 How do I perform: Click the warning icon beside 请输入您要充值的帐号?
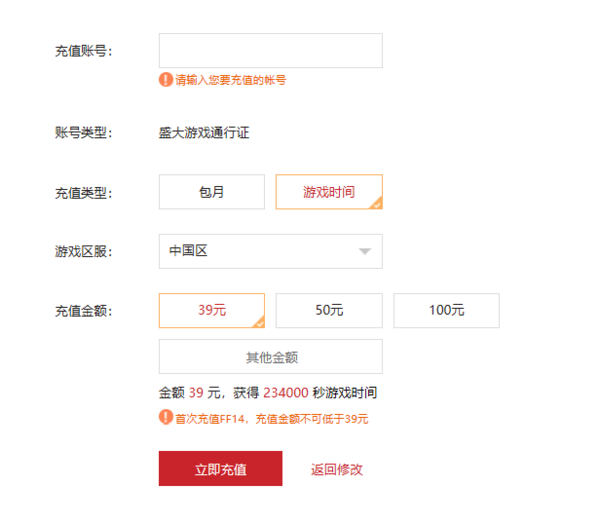click(x=165, y=79)
